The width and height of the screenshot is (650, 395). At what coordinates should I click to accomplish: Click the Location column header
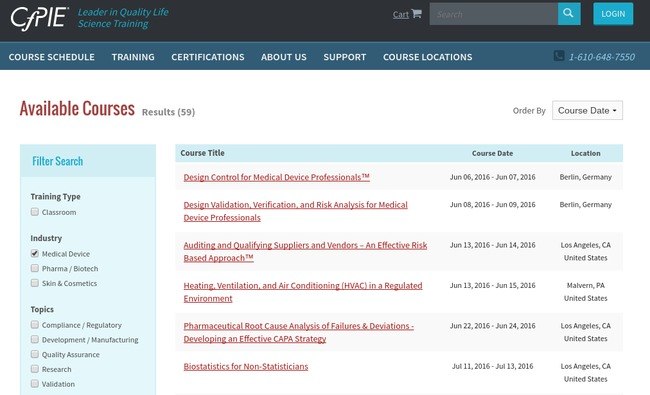tap(585, 153)
